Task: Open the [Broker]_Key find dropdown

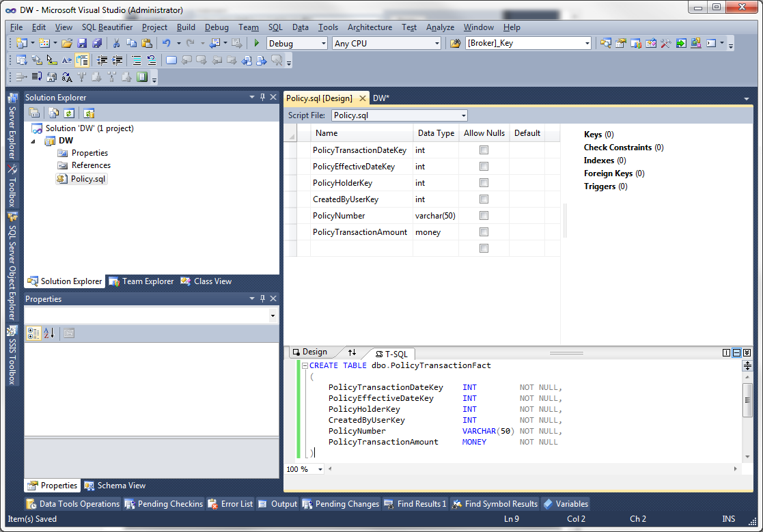Action: [x=587, y=43]
